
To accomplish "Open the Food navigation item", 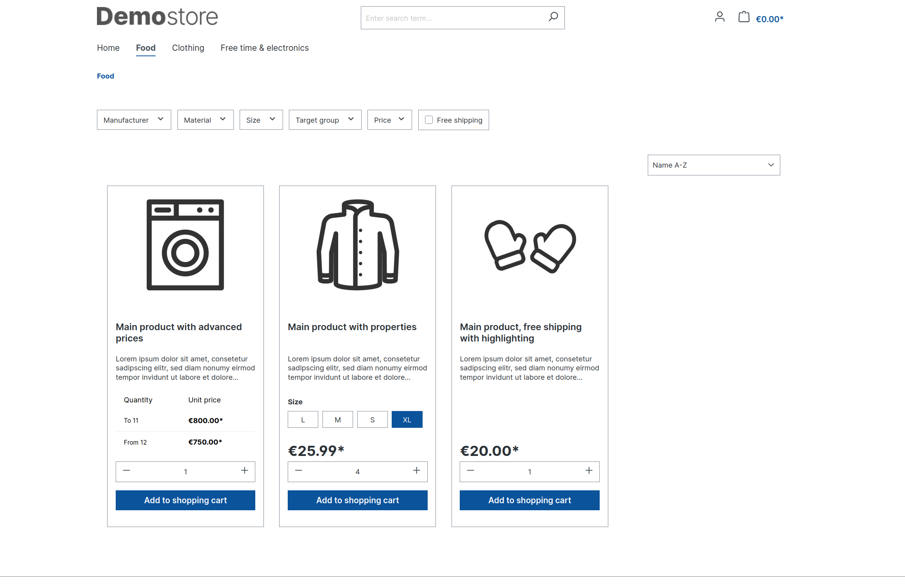I will click(x=146, y=48).
